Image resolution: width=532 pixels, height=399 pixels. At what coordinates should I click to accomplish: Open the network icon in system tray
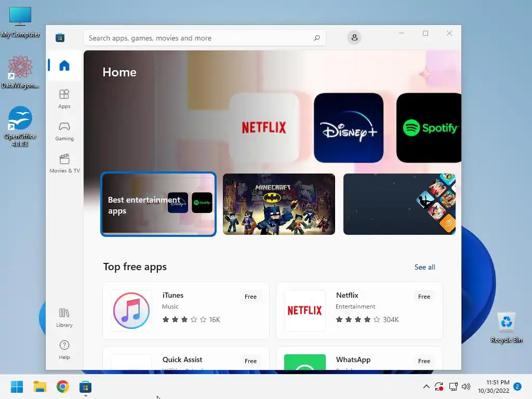point(453,387)
